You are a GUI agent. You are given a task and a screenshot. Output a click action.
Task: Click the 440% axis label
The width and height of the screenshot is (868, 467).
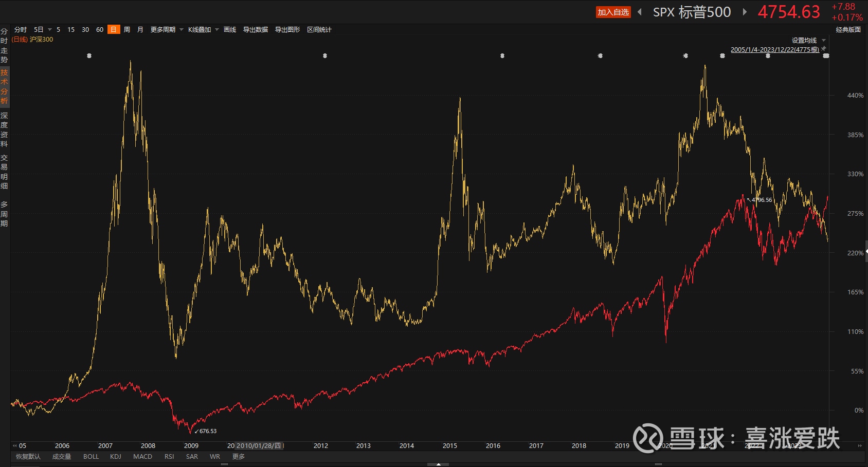856,95
